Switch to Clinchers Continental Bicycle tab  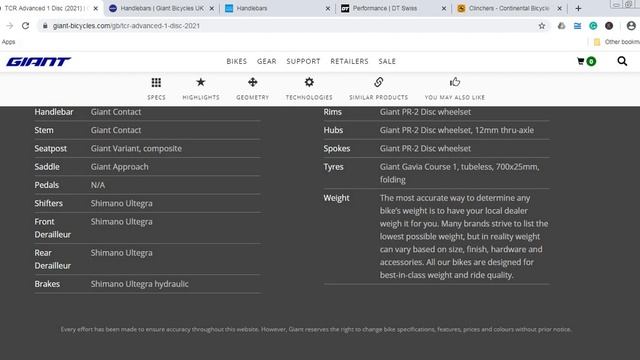point(509,8)
